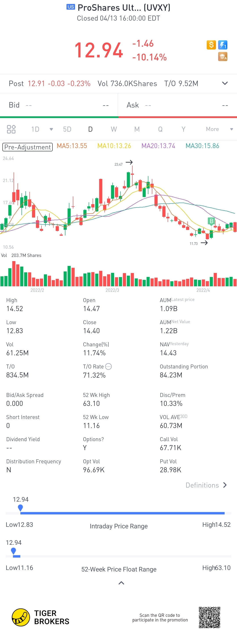Viewport: 237px width, 644px height.
Task: Collapse the price range section chevron
Action: pos(121,583)
